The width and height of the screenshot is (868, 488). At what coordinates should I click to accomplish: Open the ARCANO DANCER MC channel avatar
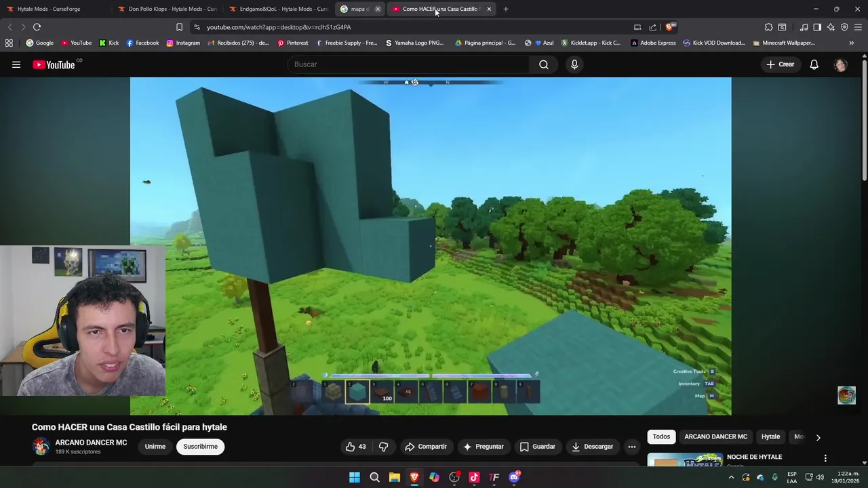point(41,447)
